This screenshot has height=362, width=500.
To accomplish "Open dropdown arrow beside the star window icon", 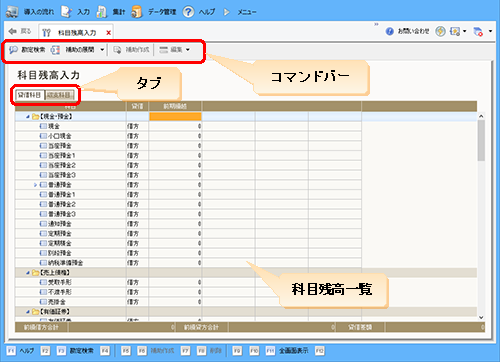I will (464, 31).
